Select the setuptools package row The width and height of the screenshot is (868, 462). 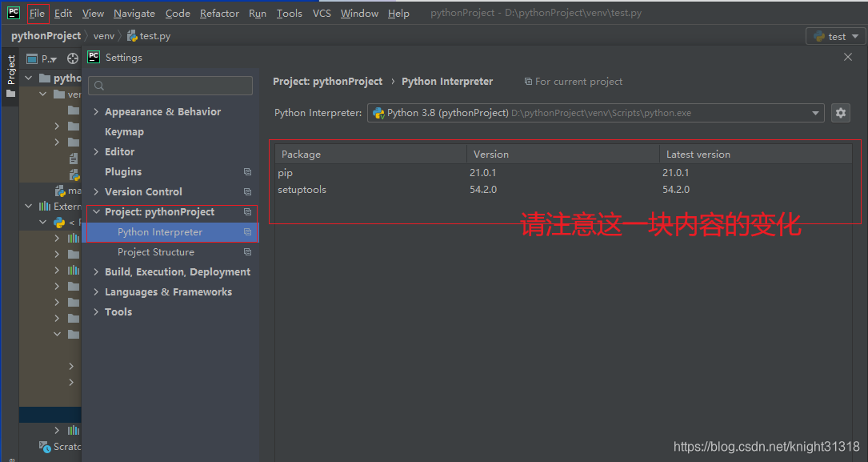pyautogui.click(x=563, y=190)
